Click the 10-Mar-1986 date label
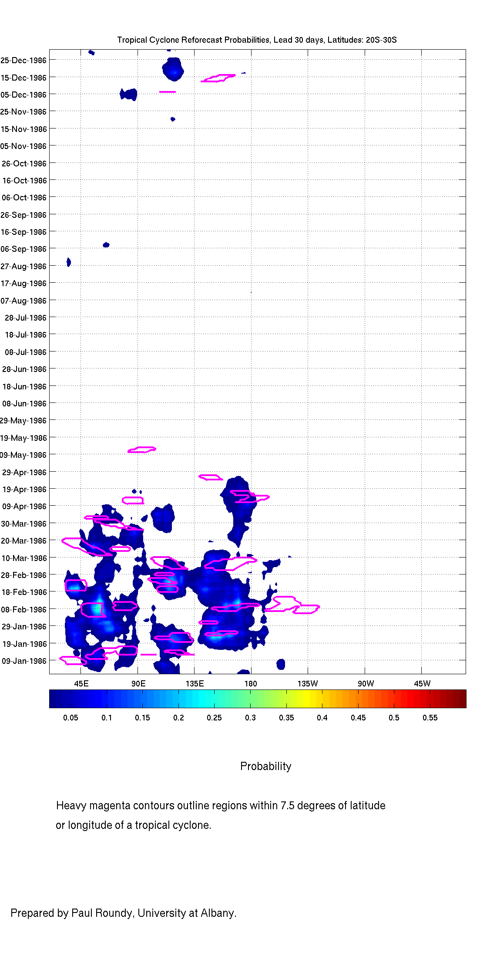 click(24, 558)
